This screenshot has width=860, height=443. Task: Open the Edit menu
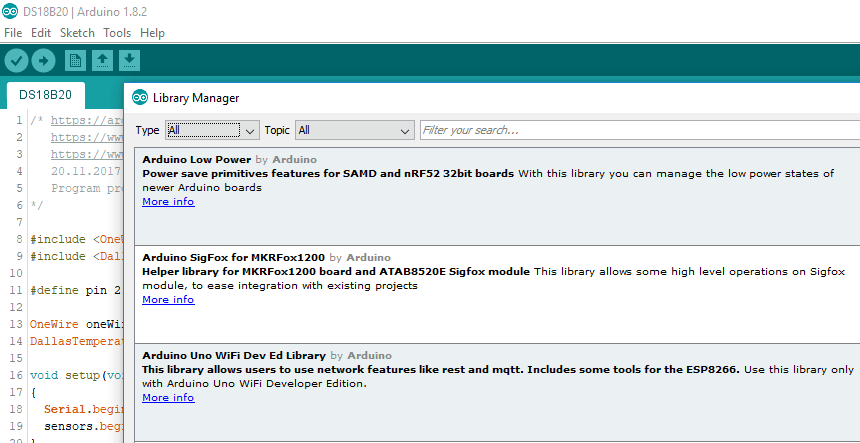click(41, 33)
